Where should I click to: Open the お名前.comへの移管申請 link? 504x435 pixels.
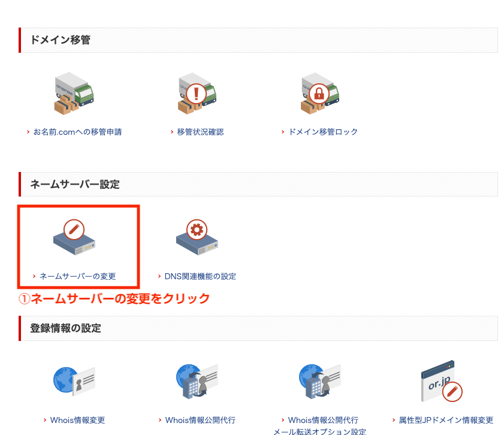click(x=77, y=132)
